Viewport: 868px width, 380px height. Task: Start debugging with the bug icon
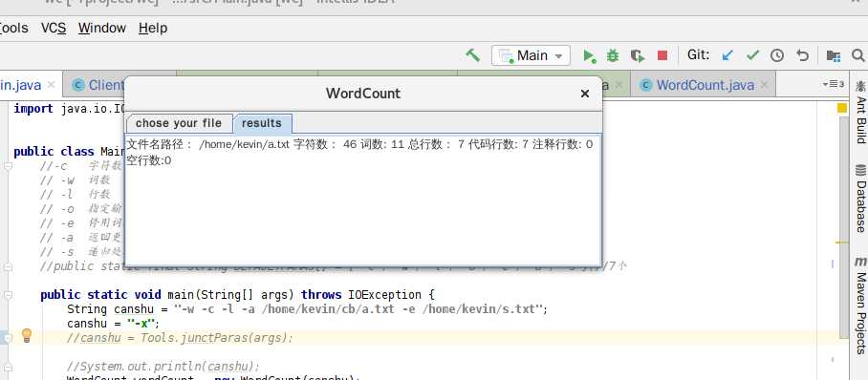click(x=612, y=55)
